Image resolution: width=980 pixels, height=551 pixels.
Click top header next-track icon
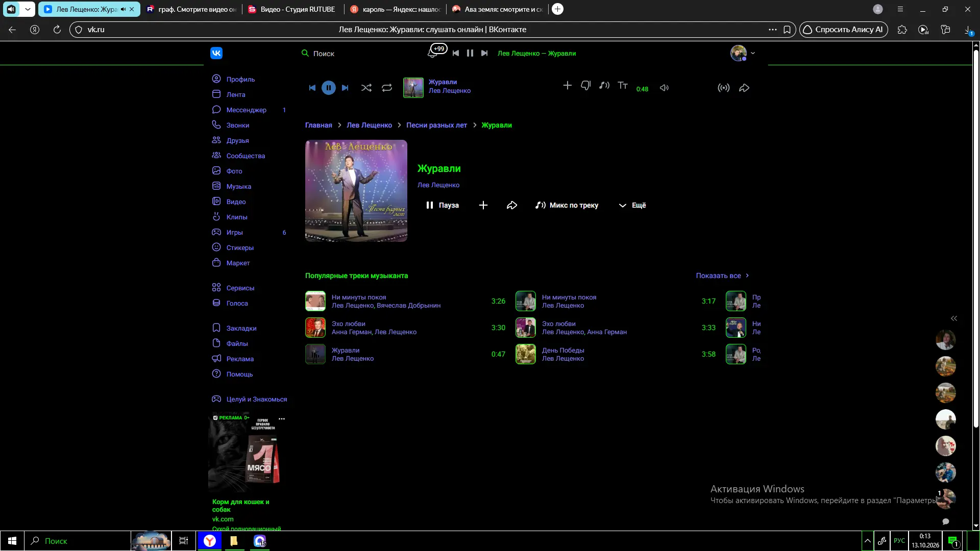pyautogui.click(x=484, y=53)
